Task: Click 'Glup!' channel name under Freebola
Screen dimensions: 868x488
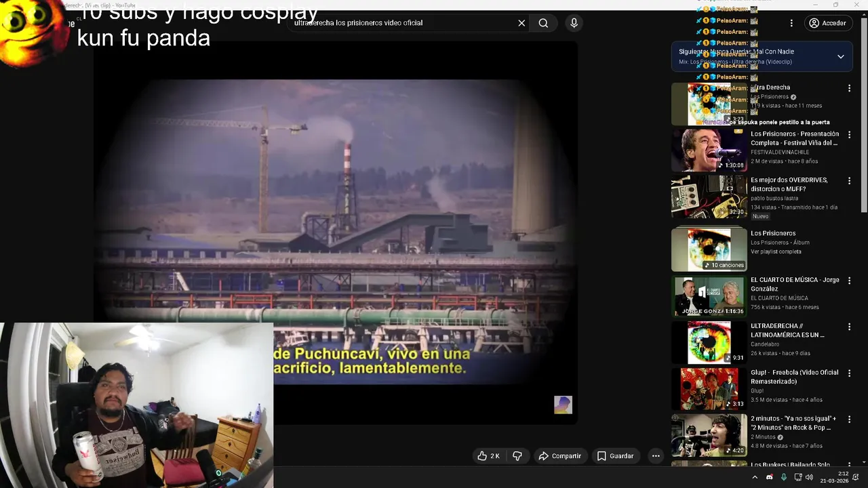Action: click(757, 391)
